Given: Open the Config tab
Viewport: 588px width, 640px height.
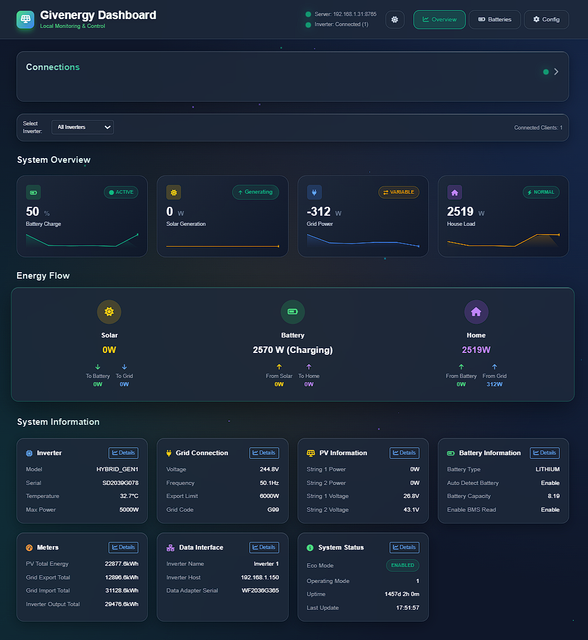Looking at the screenshot, I should pyautogui.click(x=546, y=20).
